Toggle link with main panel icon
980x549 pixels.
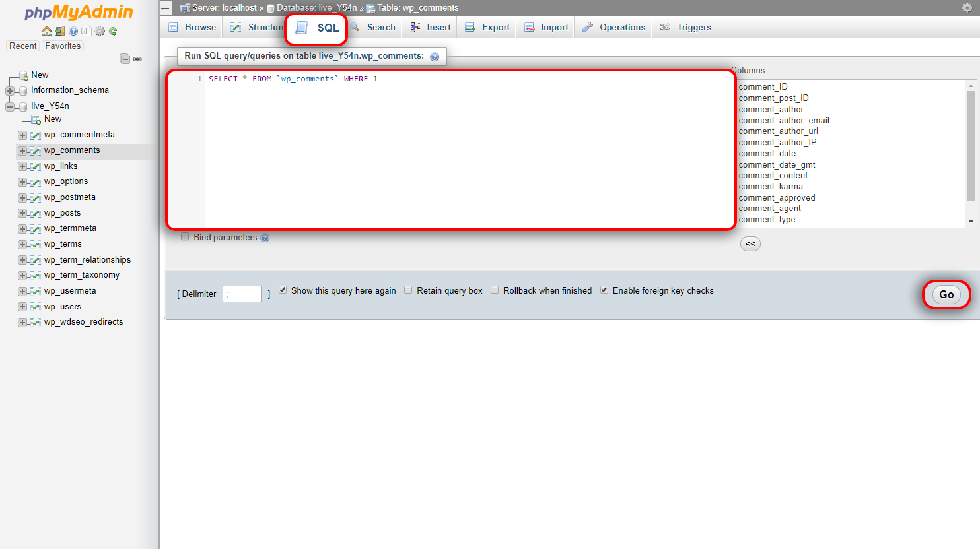click(137, 59)
